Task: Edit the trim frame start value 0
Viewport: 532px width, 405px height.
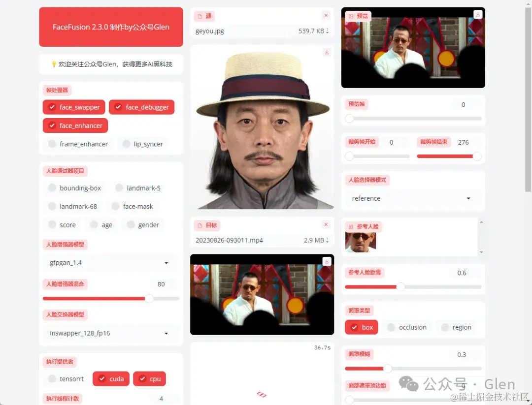Action: click(x=395, y=142)
